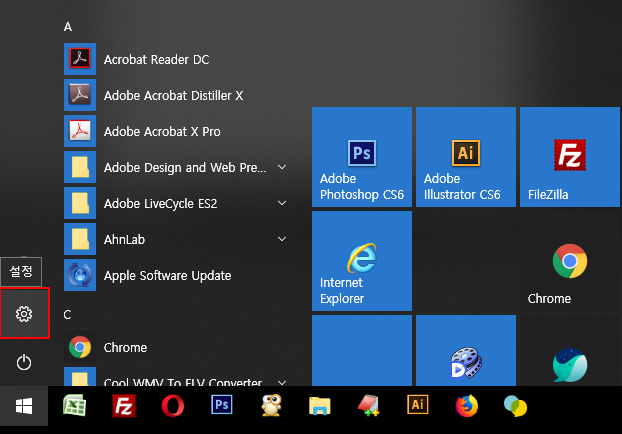Click the Adobe Acrobat X Pro label

162,132
